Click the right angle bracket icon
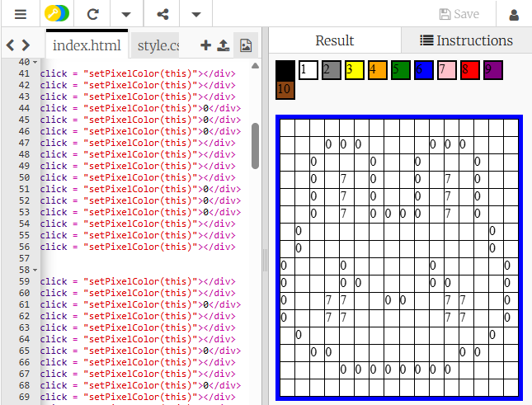532x405 pixels. pos(26,45)
